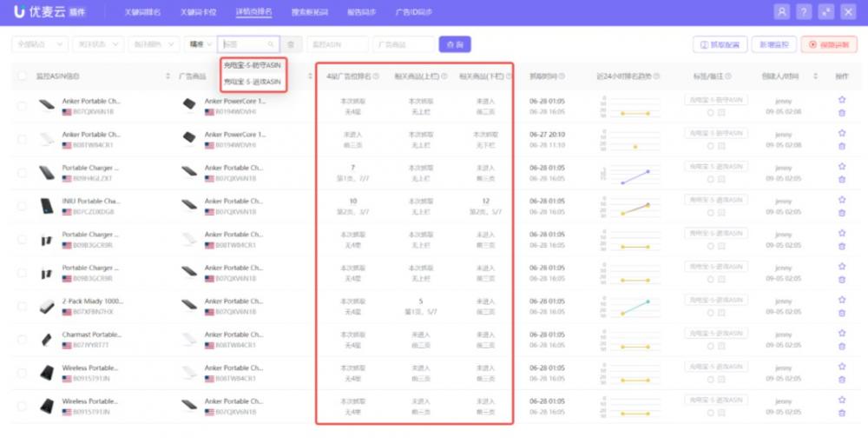
Task: Open the 精准 match type dropdown
Action: (201, 44)
